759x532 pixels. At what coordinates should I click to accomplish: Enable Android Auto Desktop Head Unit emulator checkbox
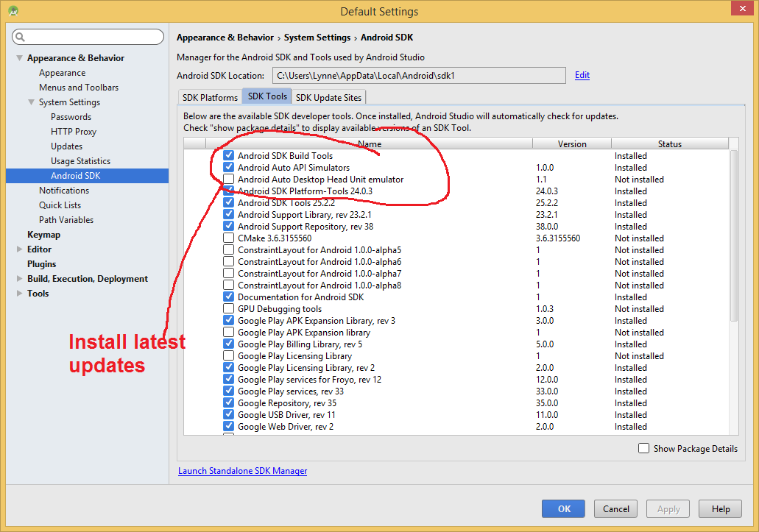click(x=229, y=180)
